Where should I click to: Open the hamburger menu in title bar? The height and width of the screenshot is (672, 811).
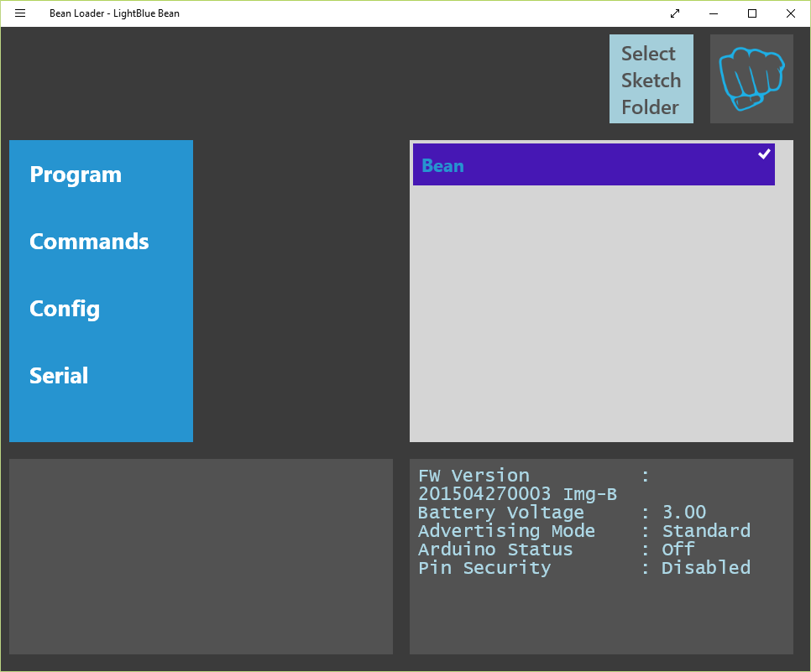pyautogui.click(x=20, y=13)
